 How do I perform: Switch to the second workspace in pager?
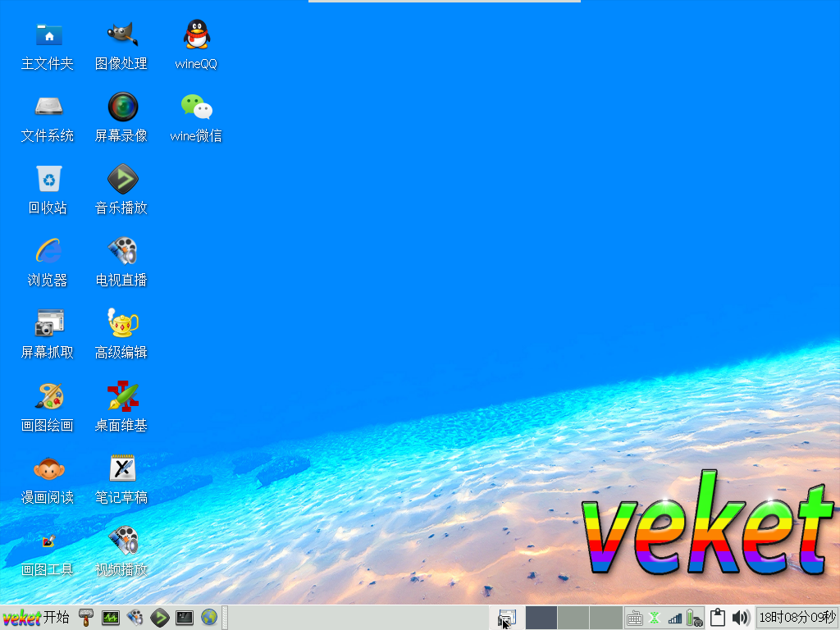pyautogui.click(x=573, y=618)
